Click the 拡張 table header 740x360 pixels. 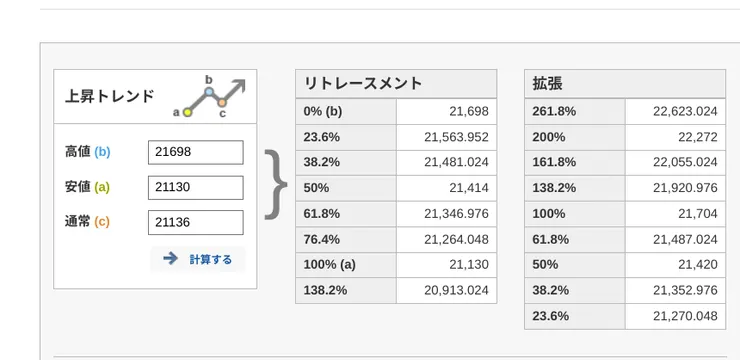(x=625, y=84)
